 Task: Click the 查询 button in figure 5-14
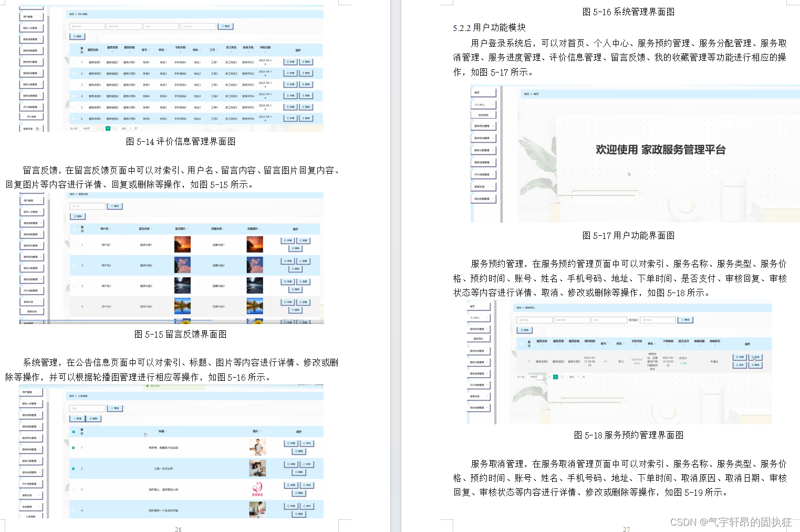[226, 26]
